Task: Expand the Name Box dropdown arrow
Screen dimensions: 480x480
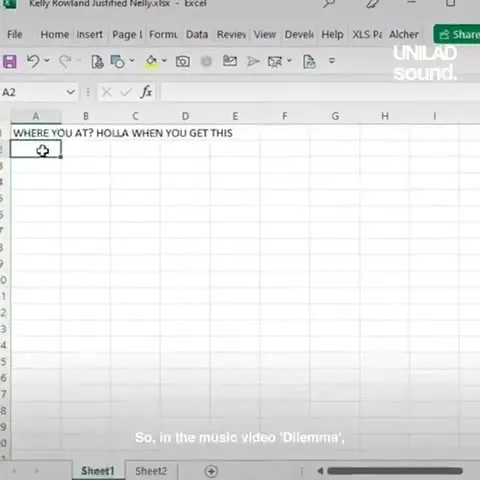Action: 70,92
